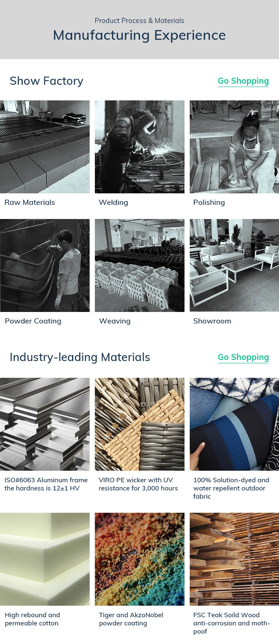This screenshot has height=644, width=279.
Task: View the Weaving workshop photo
Action: point(139,265)
